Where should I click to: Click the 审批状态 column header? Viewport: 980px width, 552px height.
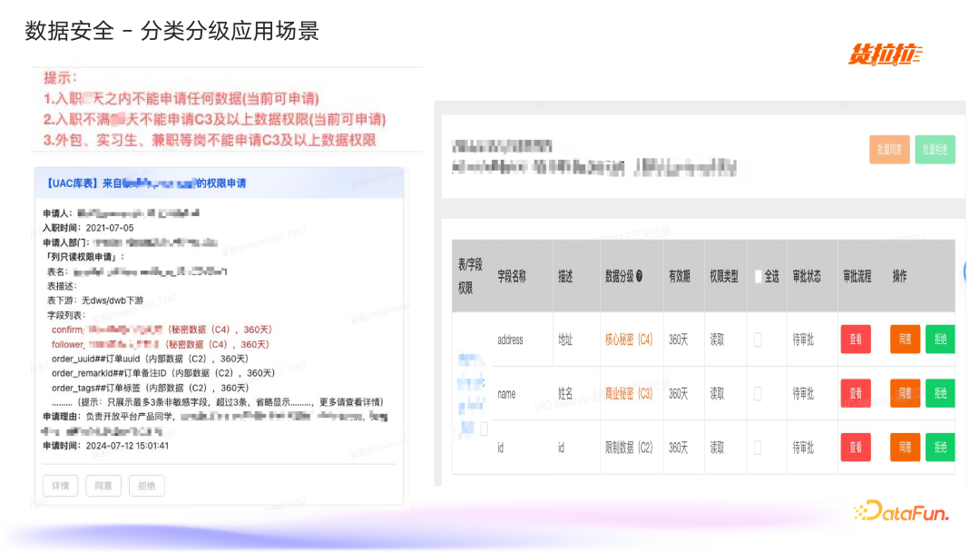point(807,276)
